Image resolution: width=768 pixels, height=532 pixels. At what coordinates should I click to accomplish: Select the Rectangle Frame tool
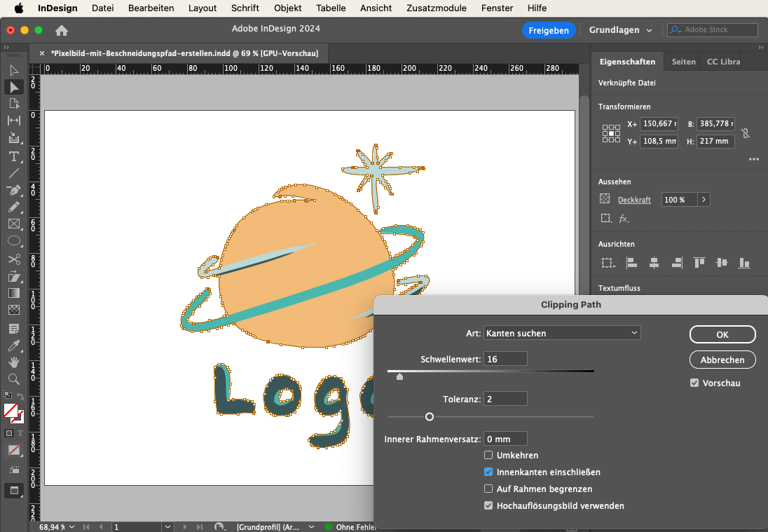point(14,224)
